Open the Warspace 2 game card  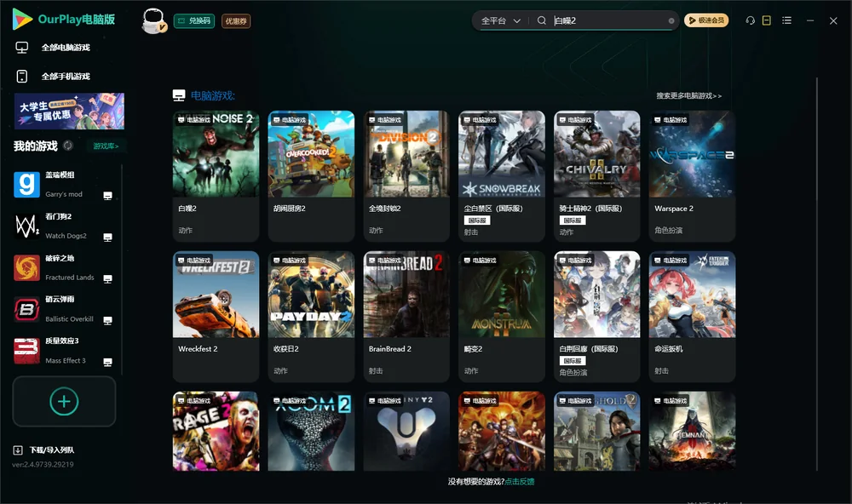pos(692,176)
